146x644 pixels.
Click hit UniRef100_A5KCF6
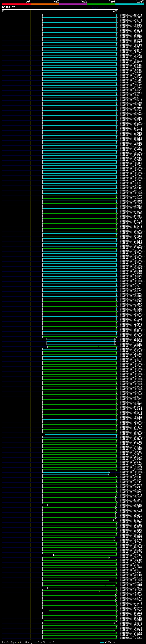pos(131,517)
